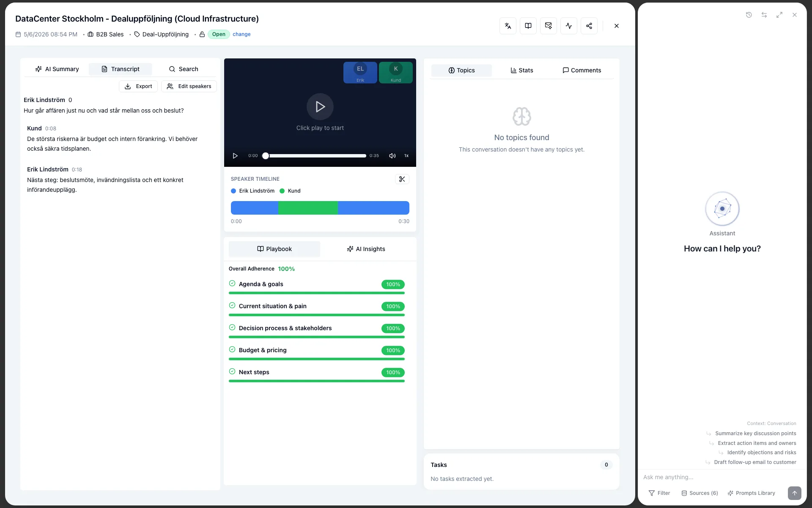Open the activity pulse icon in header
The image size is (812, 508).
coord(569,26)
